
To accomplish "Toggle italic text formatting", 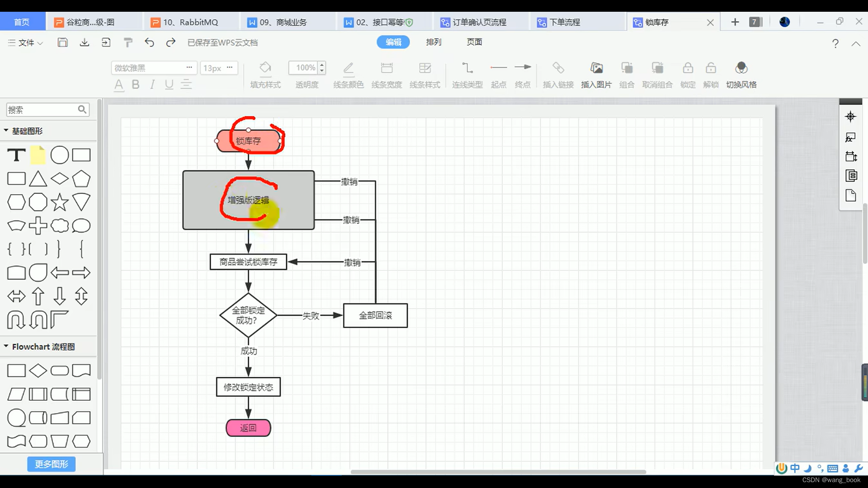I will click(x=152, y=84).
